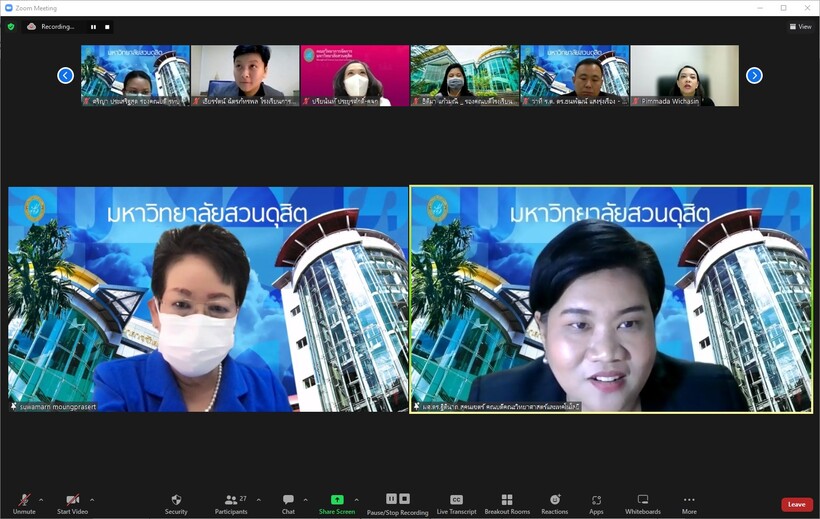Unmute the microphone
Image resolution: width=820 pixels, height=519 pixels.
coord(24,504)
